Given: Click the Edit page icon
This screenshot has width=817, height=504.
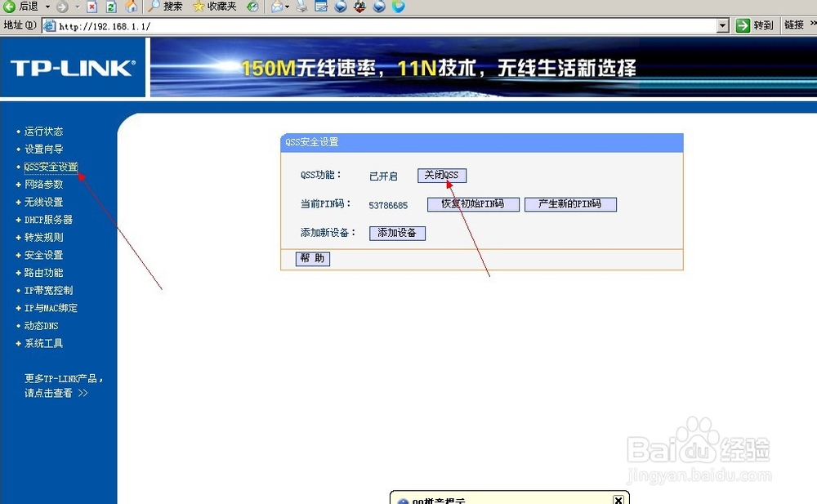Looking at the screenshot, I should click(321, 7).
